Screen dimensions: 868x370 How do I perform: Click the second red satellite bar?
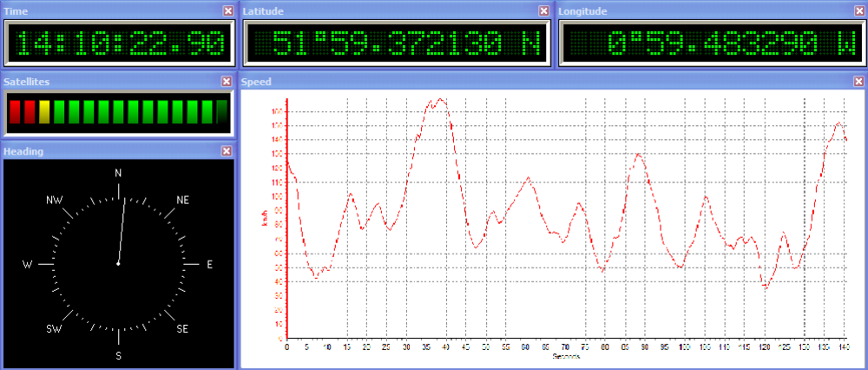click(x=30, y=112)
